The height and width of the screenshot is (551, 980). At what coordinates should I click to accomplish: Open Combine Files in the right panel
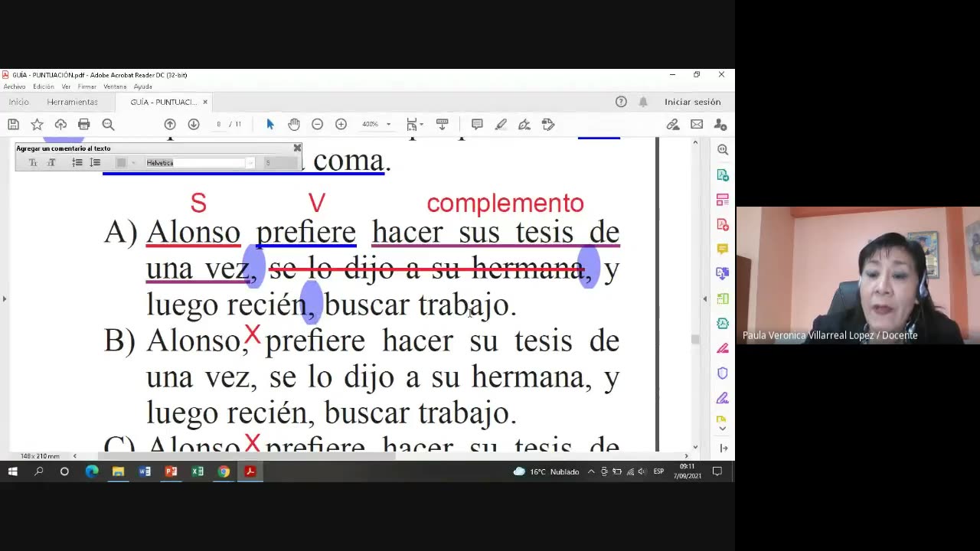click(722, 274)
